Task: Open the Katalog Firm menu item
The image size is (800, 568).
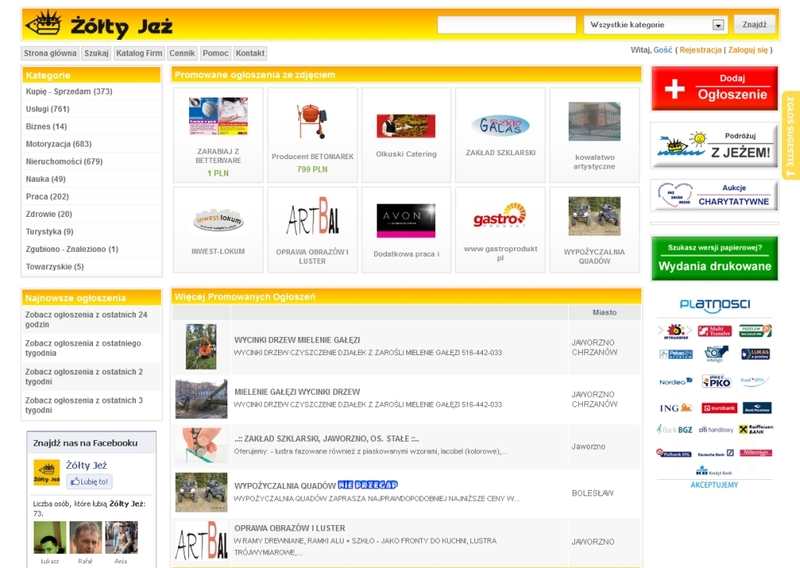Action: pyautogui.click(x=139, y=53)
